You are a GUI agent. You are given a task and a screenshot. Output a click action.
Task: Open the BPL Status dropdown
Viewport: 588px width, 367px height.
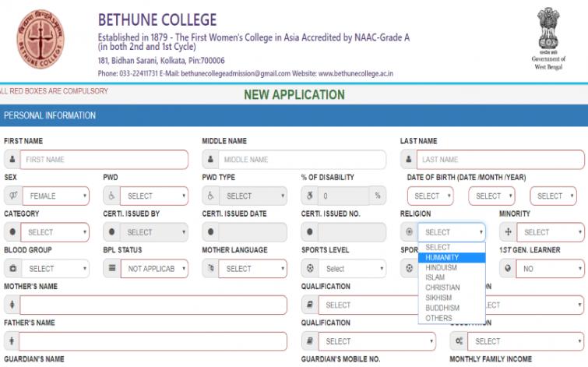tap(154, 269)
